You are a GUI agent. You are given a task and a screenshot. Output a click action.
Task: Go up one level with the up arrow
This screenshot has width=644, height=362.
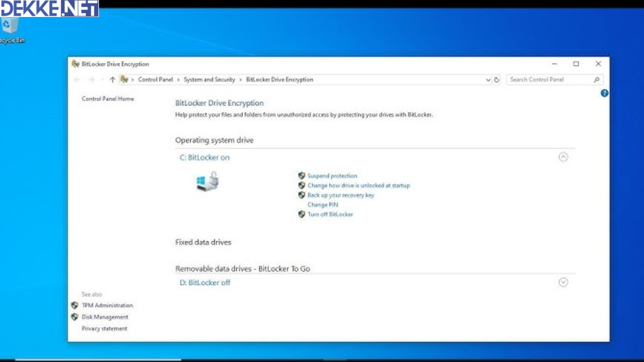point(112,80)
